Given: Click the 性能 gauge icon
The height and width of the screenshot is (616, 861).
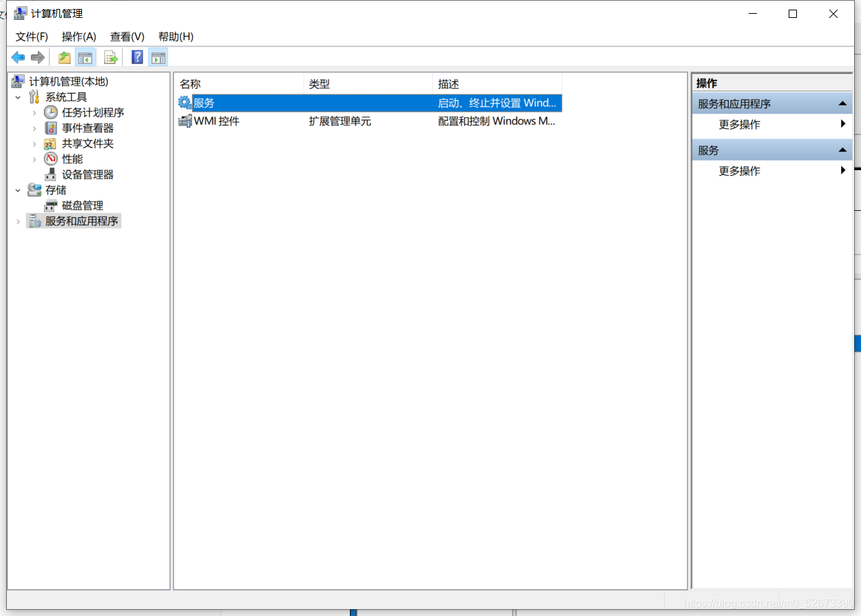Looking at the screenshot, I should (x=51, y=158).
